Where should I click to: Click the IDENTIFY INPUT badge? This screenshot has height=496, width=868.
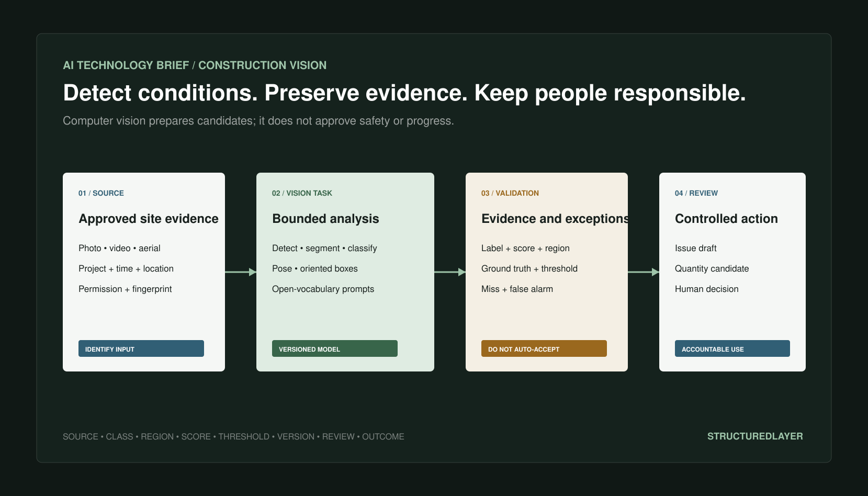tap(141, 348)
